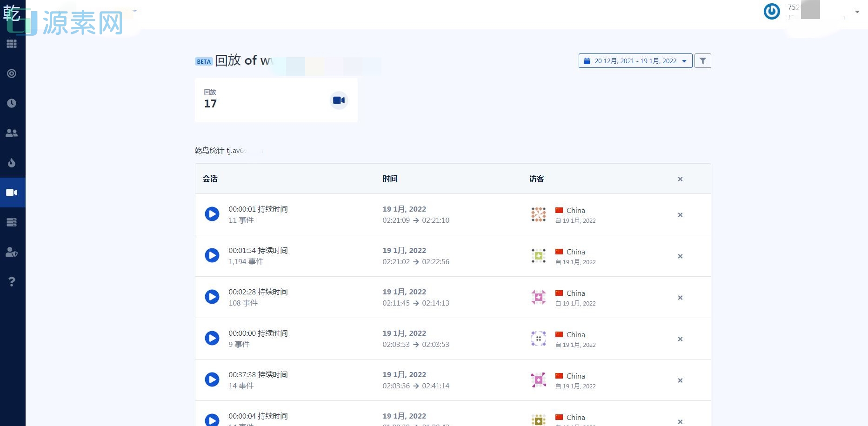868x426 pixels.
Task: Open the server stack icon in sidebar
Action: tap(12, 222)
